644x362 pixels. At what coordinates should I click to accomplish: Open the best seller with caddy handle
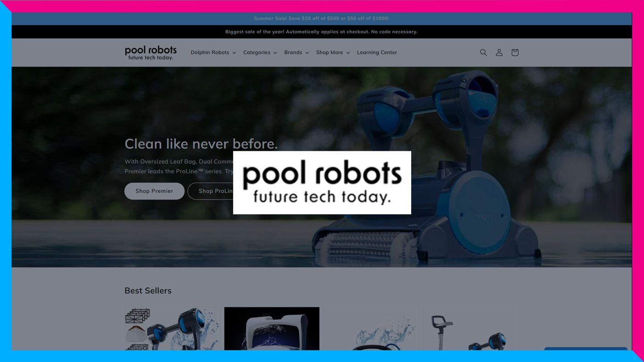(x=471, y=328)
